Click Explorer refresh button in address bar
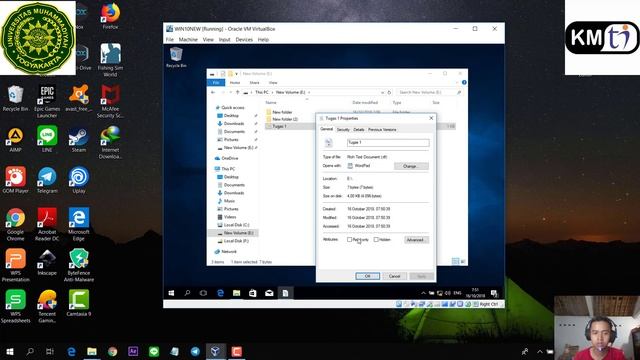Screen dimensions: 640x360 coord(389,93)
